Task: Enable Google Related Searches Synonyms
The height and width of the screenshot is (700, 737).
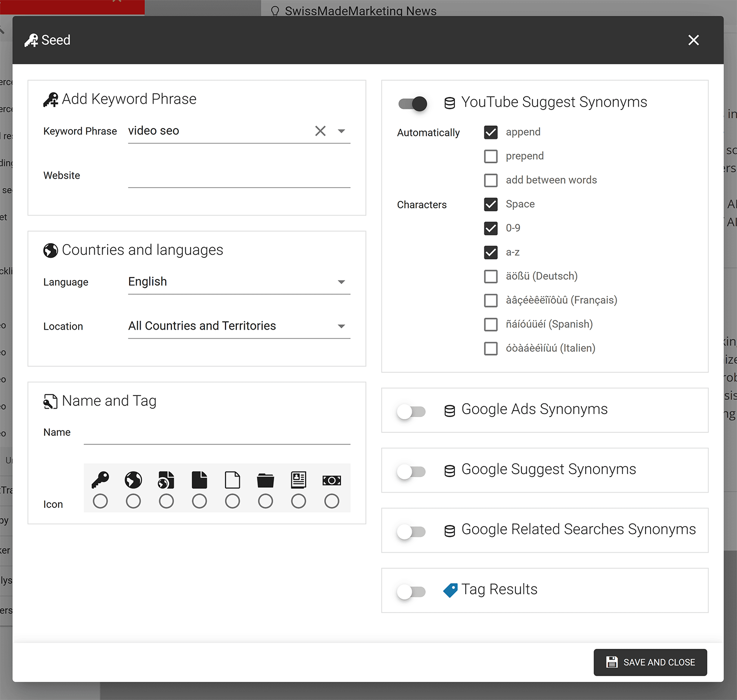Action: pyautogui.click(x=411, y=532)
